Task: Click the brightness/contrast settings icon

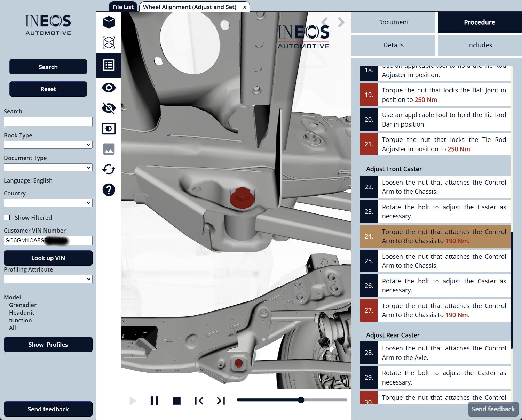Action: [x=109, y=129]
